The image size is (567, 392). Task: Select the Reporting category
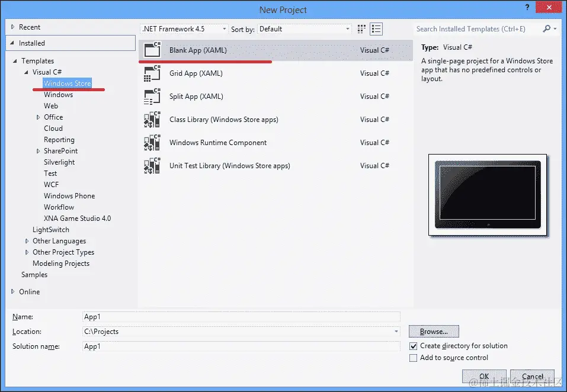coord(59,140)
